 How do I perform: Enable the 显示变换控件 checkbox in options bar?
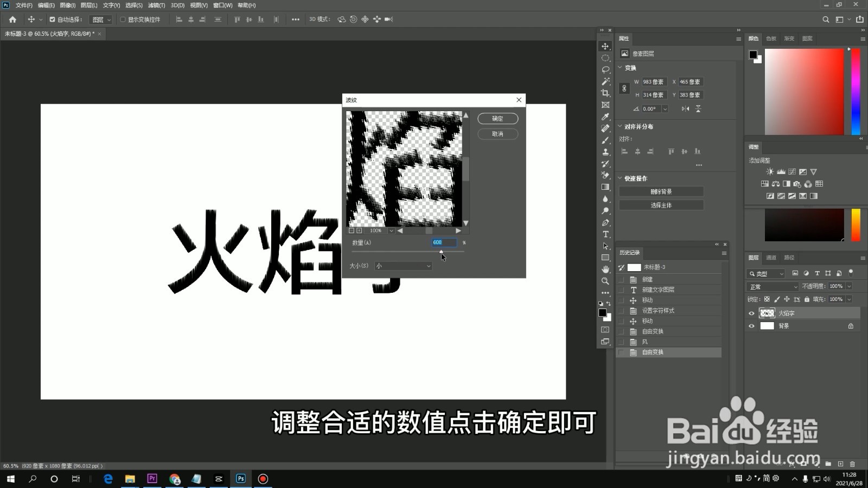[123, 19]
